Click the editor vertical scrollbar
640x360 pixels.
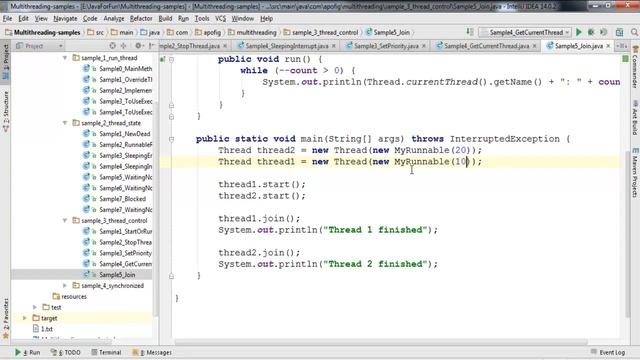[628, 235]
